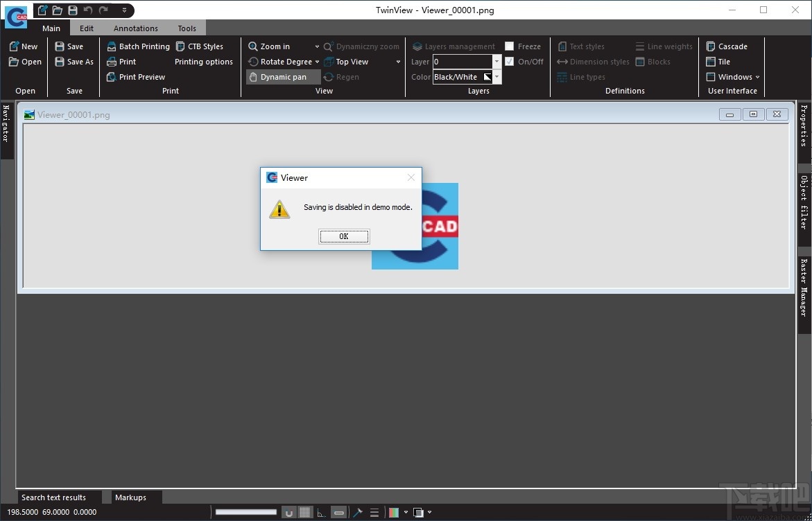Switch to the Main ribbon tab
812x521 pixels.
tap(51, 28)
